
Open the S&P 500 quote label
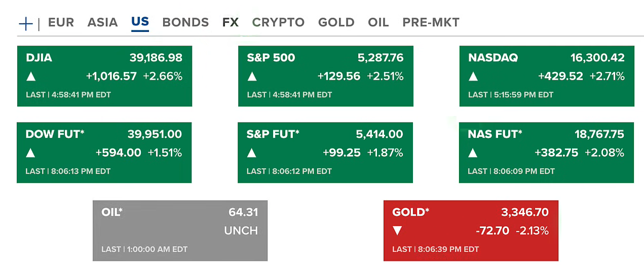point(271,58)
